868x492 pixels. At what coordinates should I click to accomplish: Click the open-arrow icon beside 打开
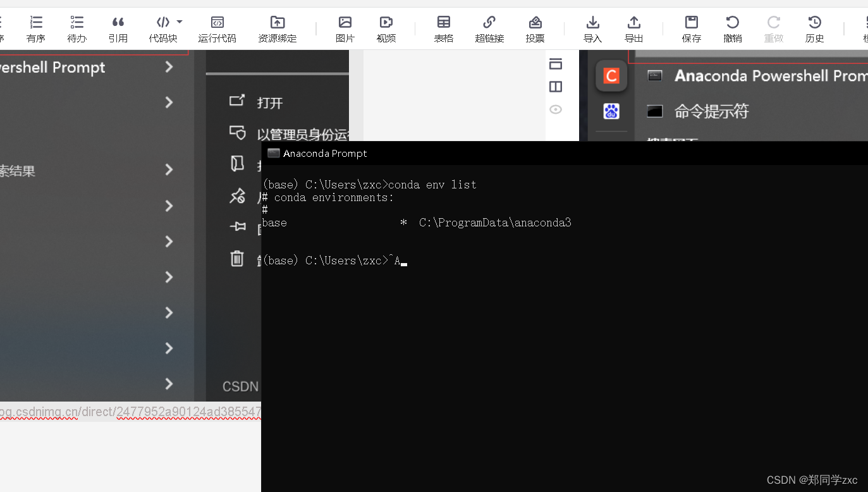tap(237, 101)
